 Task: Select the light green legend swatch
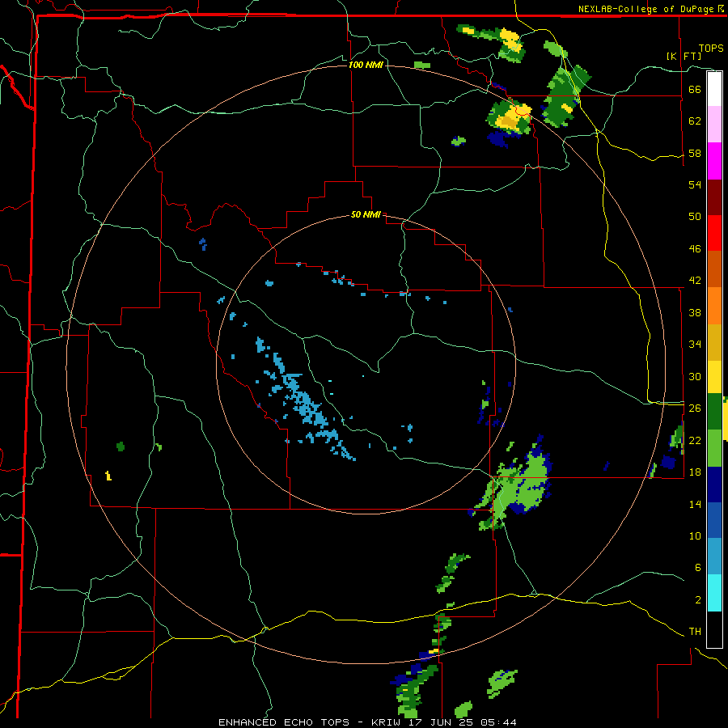pyautogui.click(x=714, y=448)
